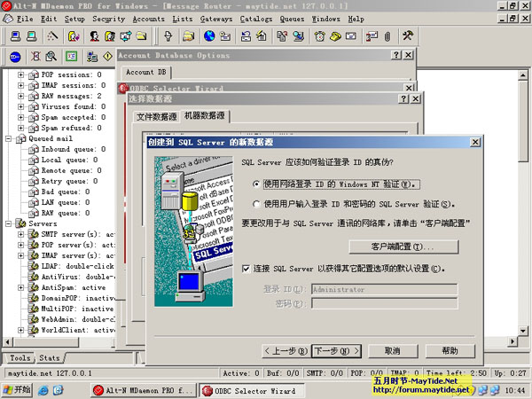The image size is (532, 399).
Task: Uncheck the connect to SQL Server checkbox
Action: tap(247, 268)
